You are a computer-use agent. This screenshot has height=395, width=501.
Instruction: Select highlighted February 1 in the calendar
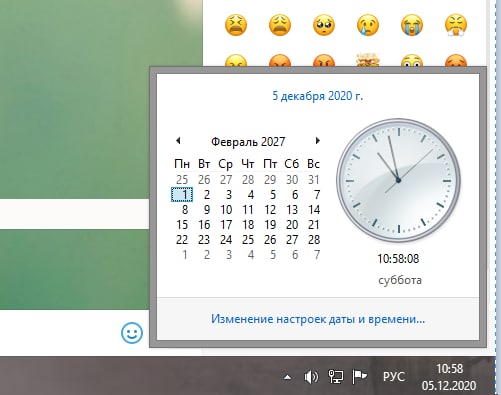(182, 195)
